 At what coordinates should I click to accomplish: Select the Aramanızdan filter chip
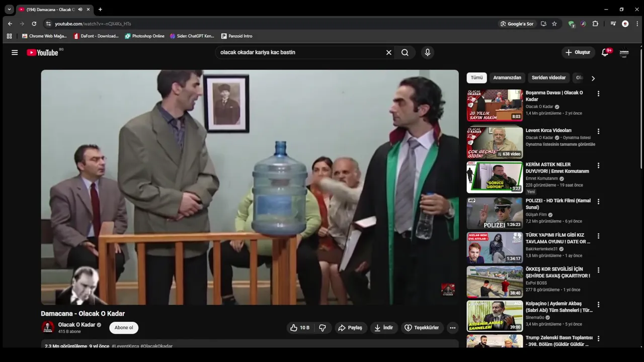tap(507, 78)
